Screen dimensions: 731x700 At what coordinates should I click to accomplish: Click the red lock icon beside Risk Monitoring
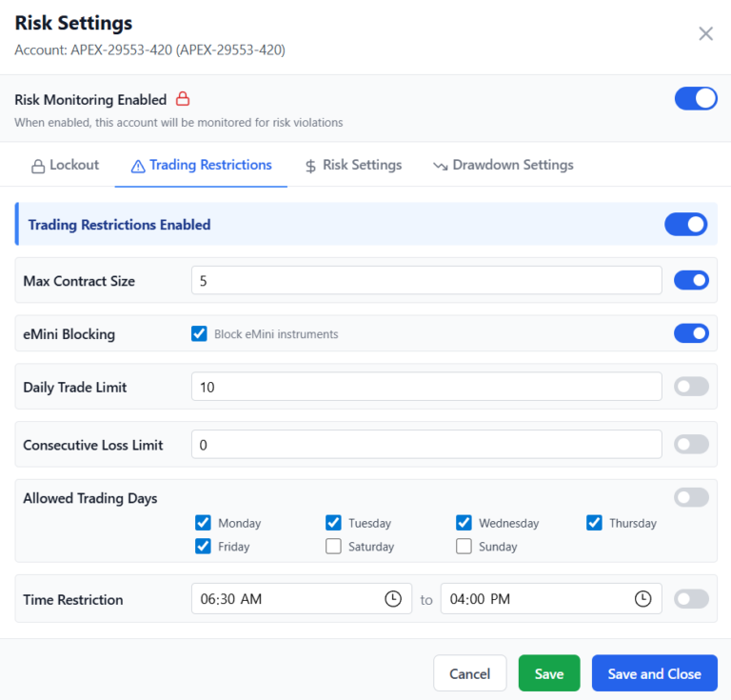(x=183, y=99)
